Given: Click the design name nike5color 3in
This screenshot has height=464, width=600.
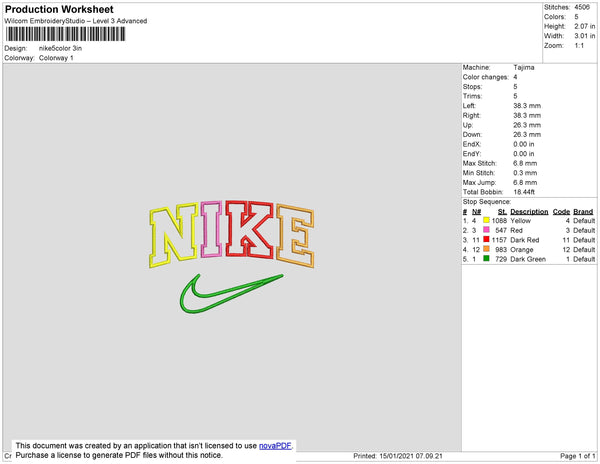Looking at the screenshot, I should 60,48.
